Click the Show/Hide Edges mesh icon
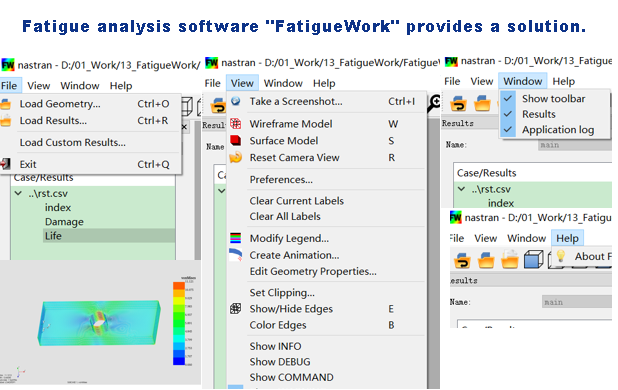The height and width of the screenshot is (390, 618). click(236, 308)
